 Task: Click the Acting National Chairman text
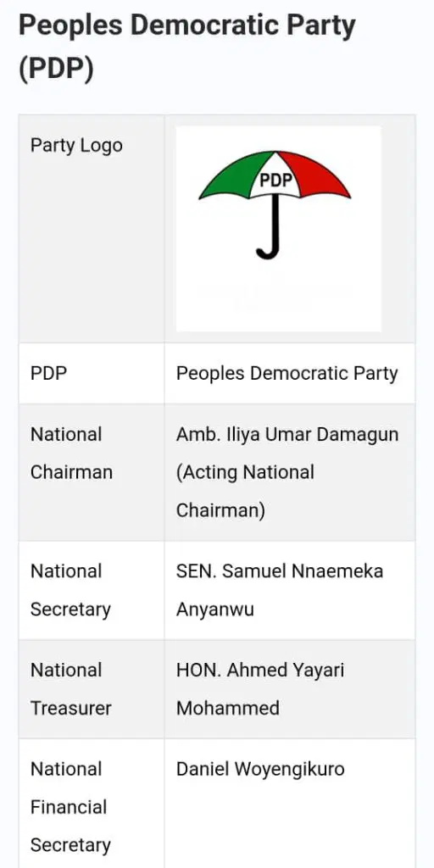pos(245,491)
